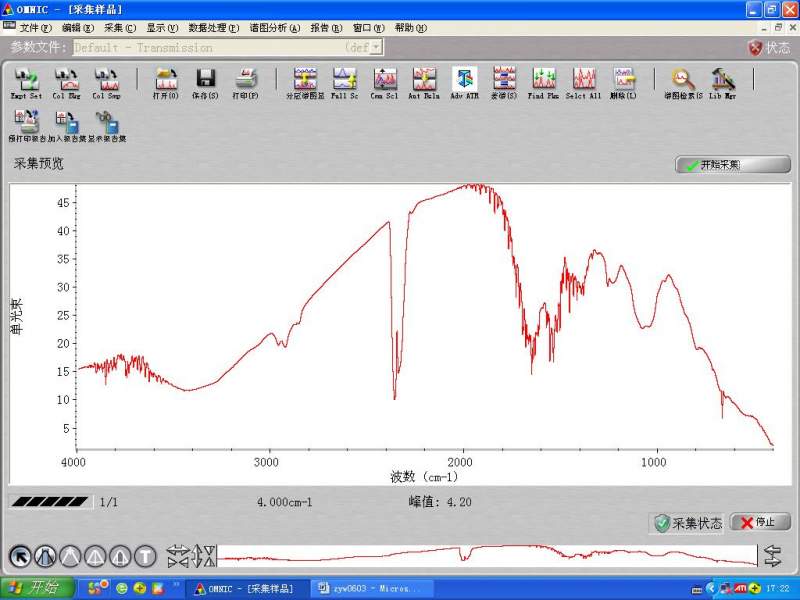Click the 状态 status indicator at top right
The height and width of the screenshot is (600, 800).
(769, 47)
